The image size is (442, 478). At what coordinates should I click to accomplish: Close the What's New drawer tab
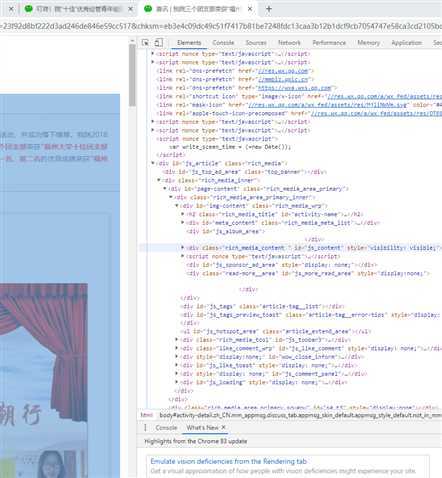[223, 427]
